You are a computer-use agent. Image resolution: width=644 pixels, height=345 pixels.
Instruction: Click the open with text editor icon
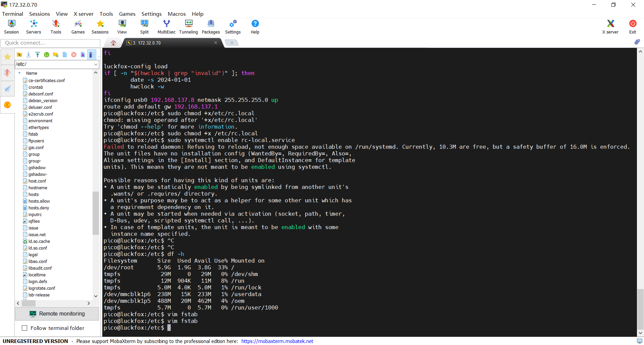(x=83, y=55)
